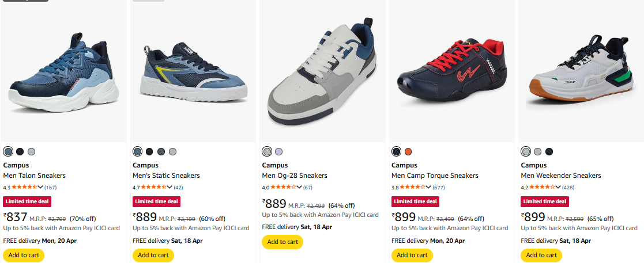Add Men Og-28 Sneakers to cart
This screenshot has height=263, width=644.
click(283, 242)
